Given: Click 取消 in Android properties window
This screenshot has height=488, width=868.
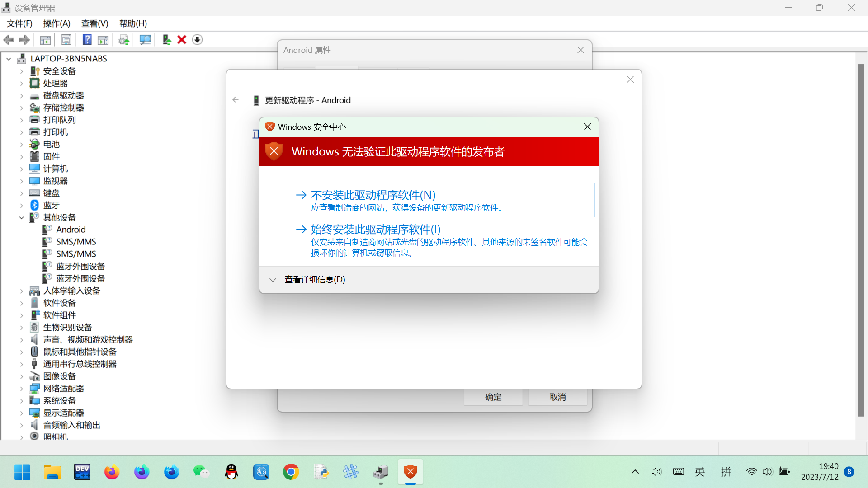Looking at the screenshot, I should point(558,397).
